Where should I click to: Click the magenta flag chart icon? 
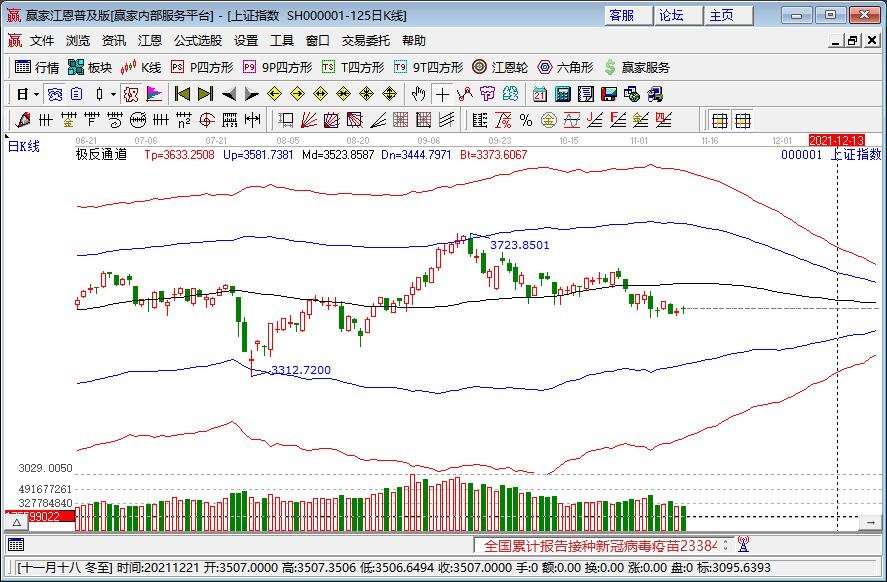click(x=154, y=94)
